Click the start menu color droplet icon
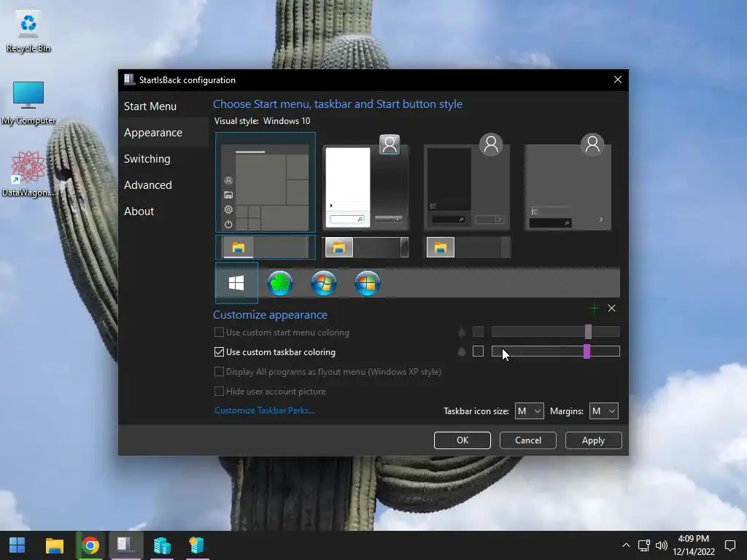Screen dimensions: 747x560 [461, 332]
